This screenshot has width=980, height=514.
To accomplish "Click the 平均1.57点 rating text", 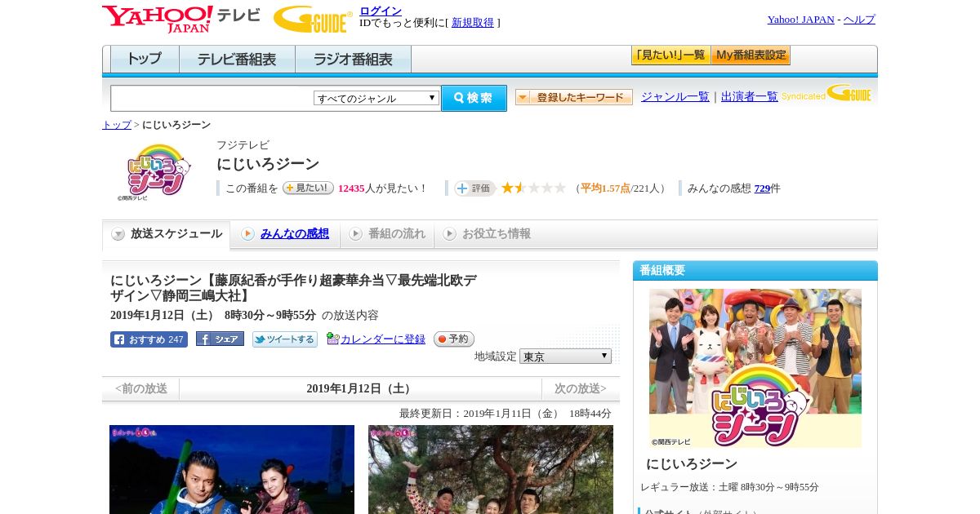I will (605, 188).
